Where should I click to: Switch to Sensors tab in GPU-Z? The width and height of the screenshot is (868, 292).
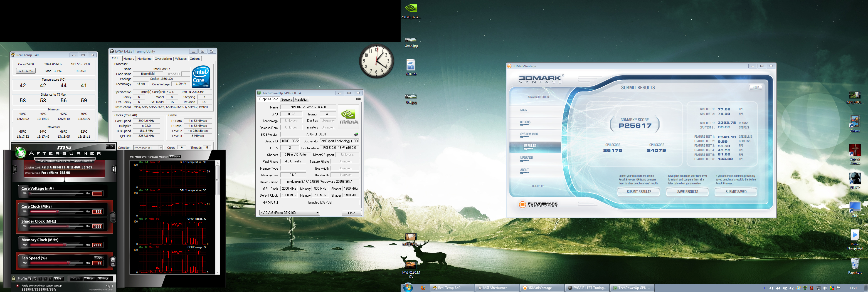tap(287, 99)
